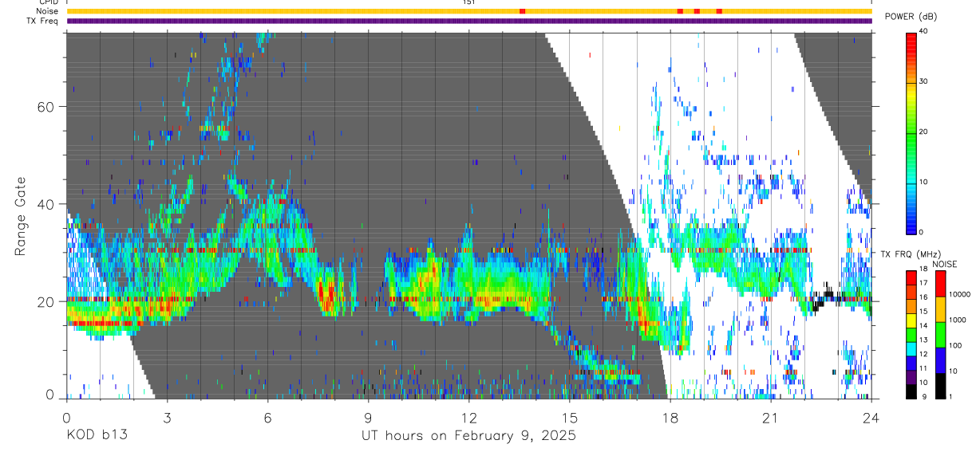This screenshot has height=452, width=980.
Task: Click the green 13–14 MHz TX FRQ swatch
Action: pos(911,335)
